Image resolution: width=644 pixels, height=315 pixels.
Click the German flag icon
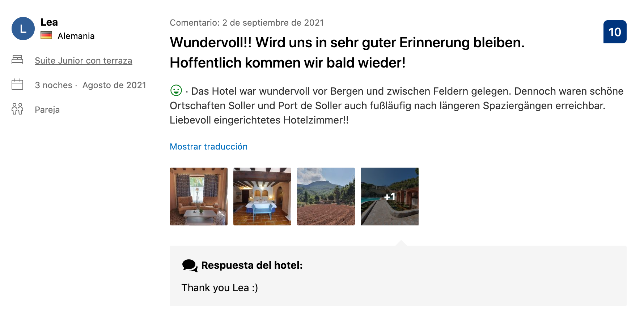(46, 35)
